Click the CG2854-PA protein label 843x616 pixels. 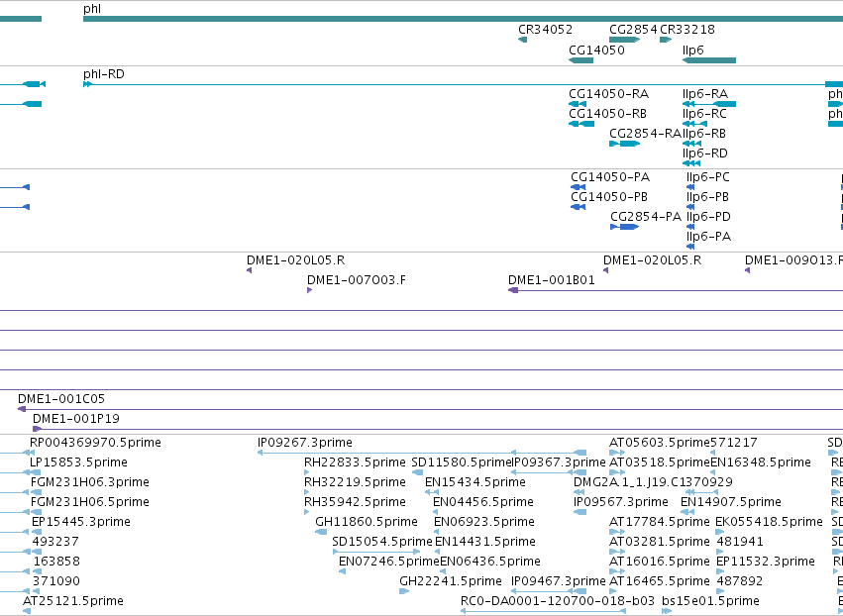(646, 217)
